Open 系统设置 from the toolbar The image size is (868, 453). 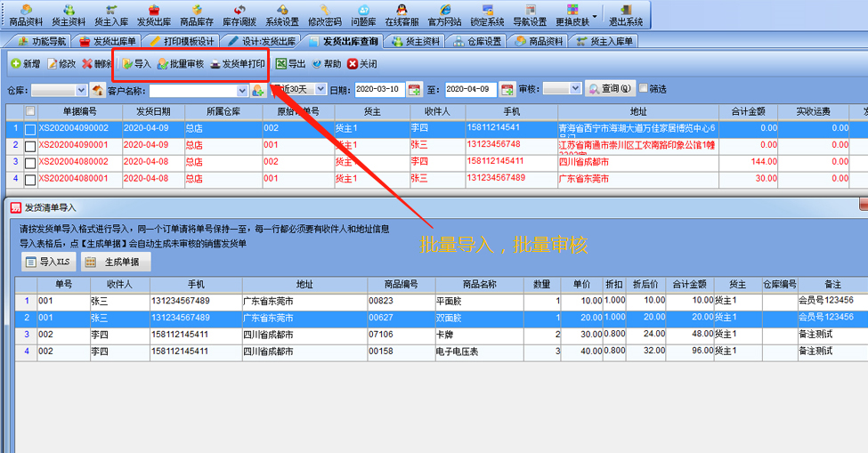281,14
